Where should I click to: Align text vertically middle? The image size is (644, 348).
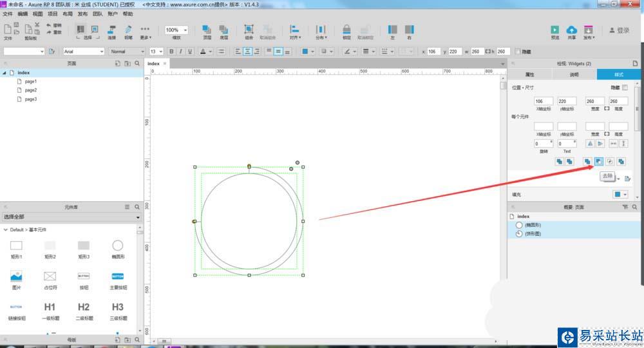pos(278,52)
